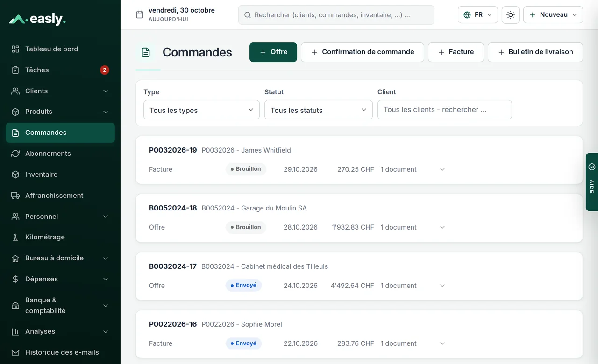The image size is (598, 364).
Task: Click vendredi, 30 octobre date label
Action: pos(182,10)
